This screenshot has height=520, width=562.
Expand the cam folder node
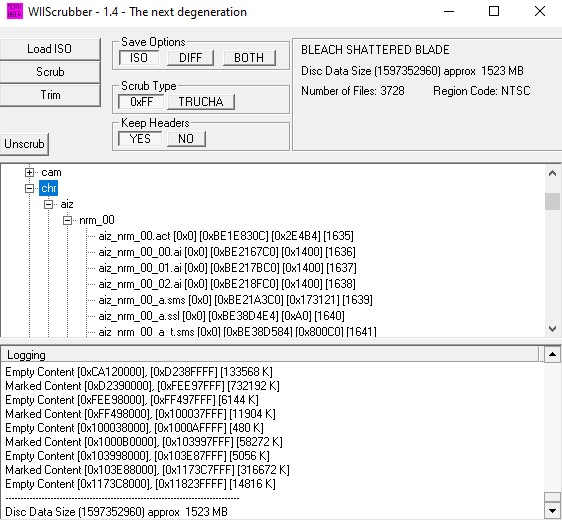tap(29, 172)
